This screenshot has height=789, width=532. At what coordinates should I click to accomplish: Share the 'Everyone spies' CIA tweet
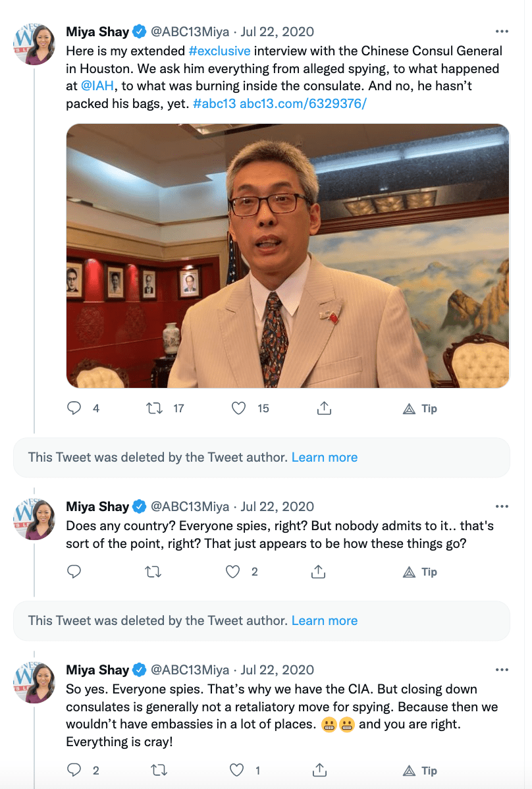click(x=320, y=770)
